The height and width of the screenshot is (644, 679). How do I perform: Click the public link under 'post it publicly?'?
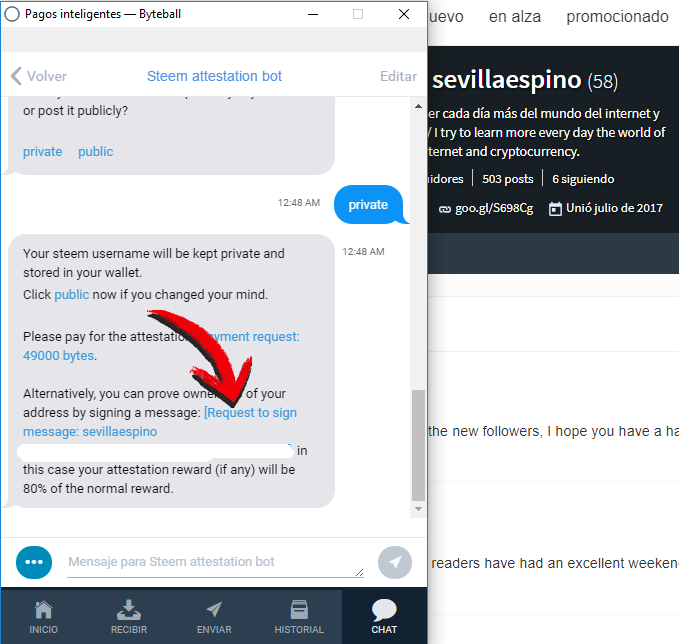click(x=95, y=152)
